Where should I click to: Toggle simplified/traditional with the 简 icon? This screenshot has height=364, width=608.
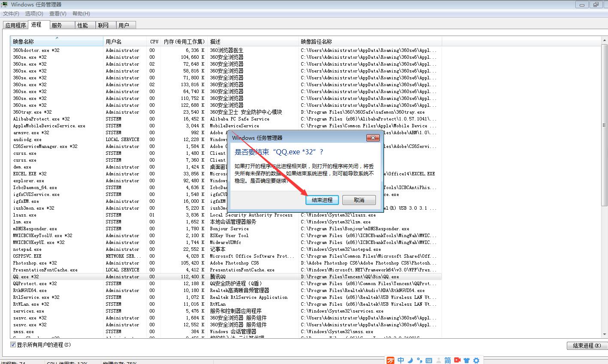(x=448, y=360)
